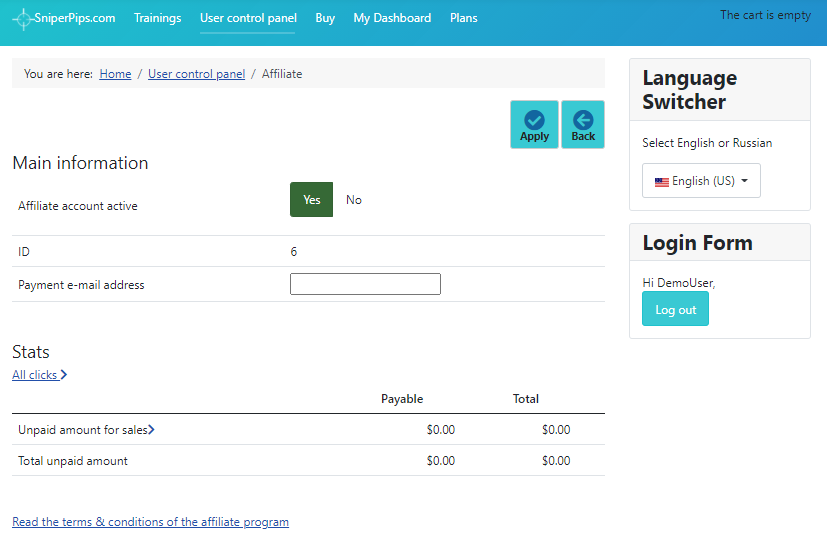Open My Dashboard in navigation
Image resolution: width=827 pixels, height=554 pixels.
point(392,18)
